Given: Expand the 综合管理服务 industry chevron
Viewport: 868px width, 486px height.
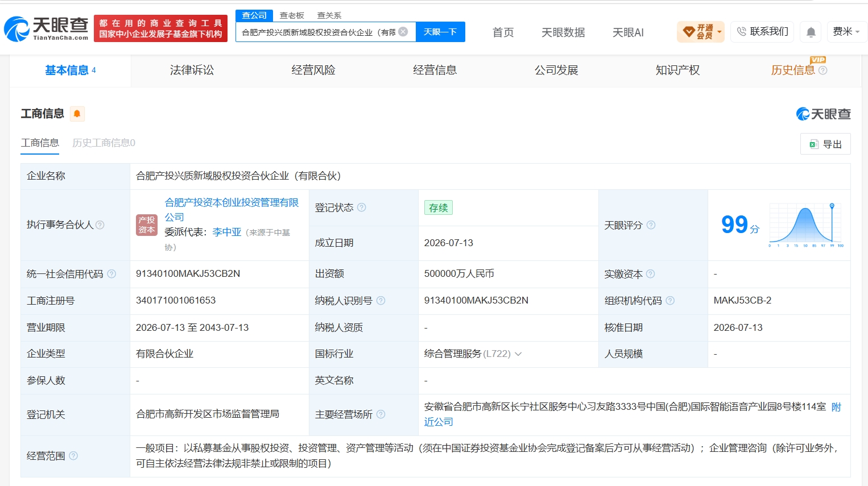Looking at the screenshot, I should (518, 354).
